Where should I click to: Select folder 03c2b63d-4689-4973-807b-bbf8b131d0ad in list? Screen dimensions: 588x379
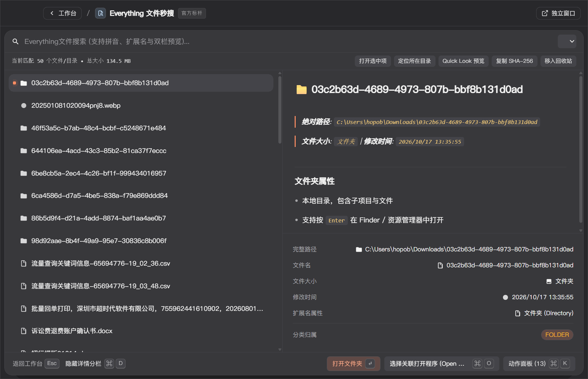tap(141, 83)
